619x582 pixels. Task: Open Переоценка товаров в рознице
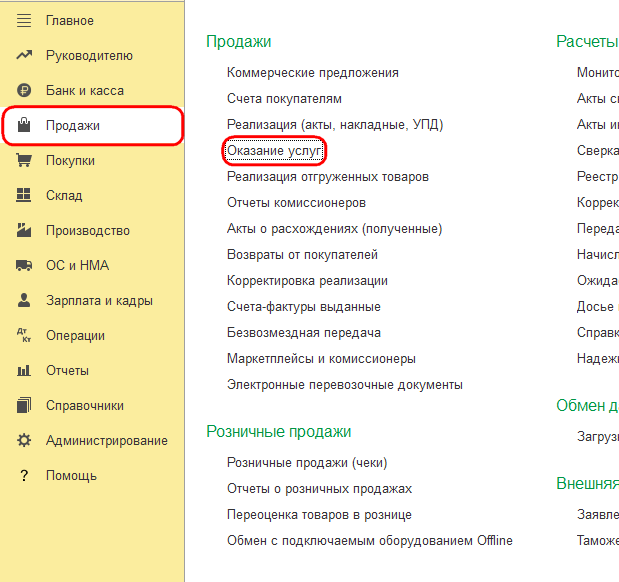tap(319, 515)
